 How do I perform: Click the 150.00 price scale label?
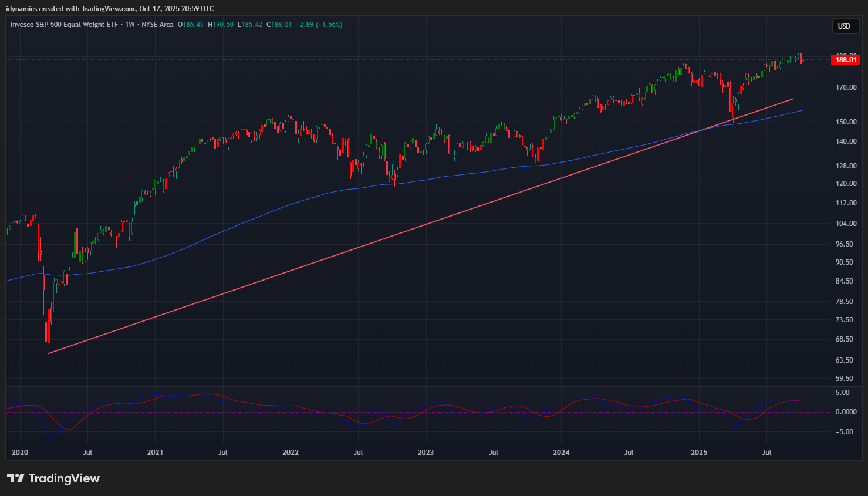tap(846, 122)
